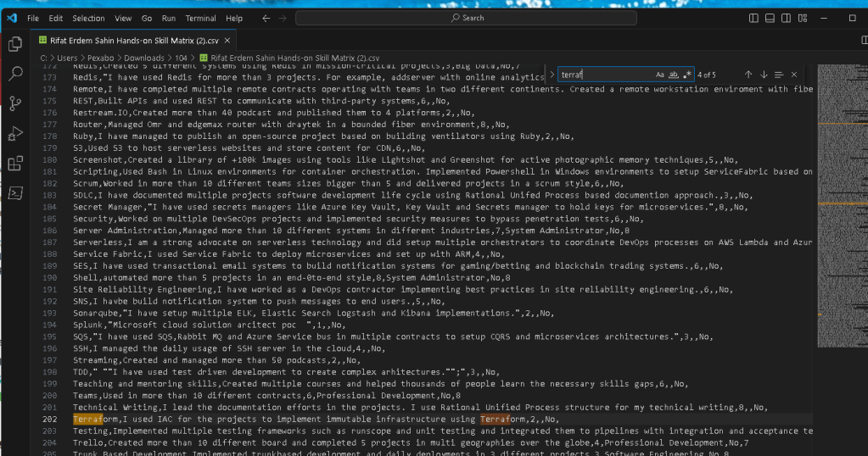Toggle Match Whole Word in find widget

click(x=674, y=75)
